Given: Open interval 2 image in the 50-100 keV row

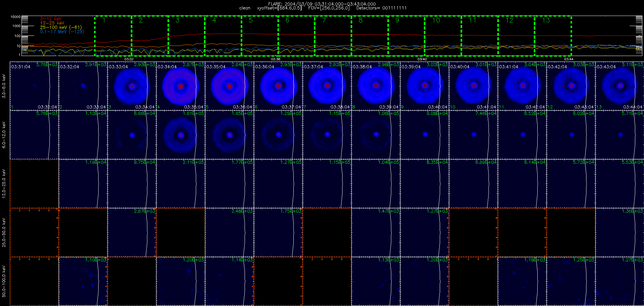Looking at the screenshot, I should coord(83,281).
